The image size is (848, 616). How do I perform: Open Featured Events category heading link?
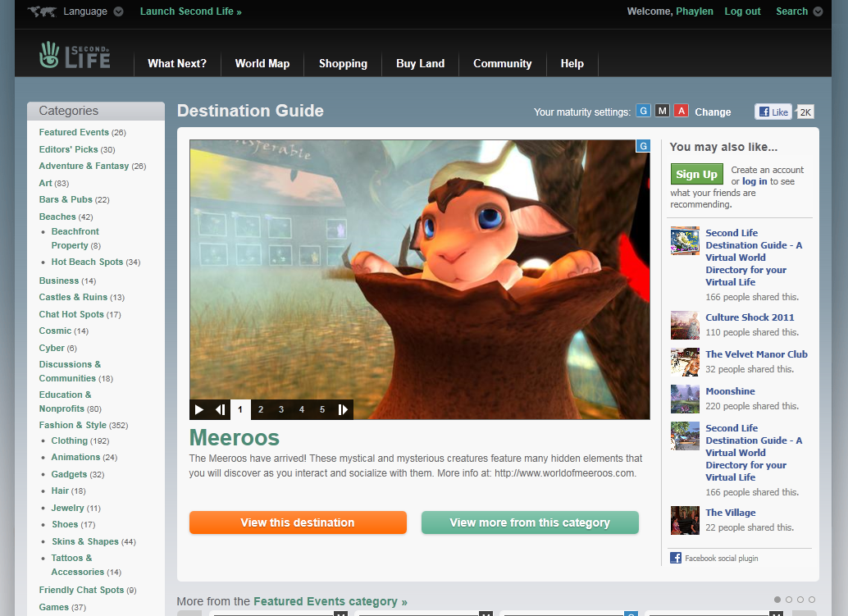[x=330, y=601]
